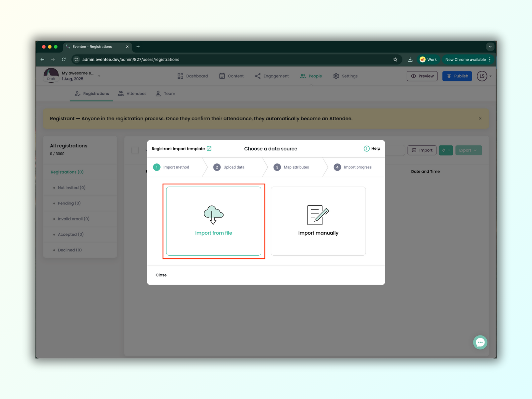Filter by Declined (0)

69,250
